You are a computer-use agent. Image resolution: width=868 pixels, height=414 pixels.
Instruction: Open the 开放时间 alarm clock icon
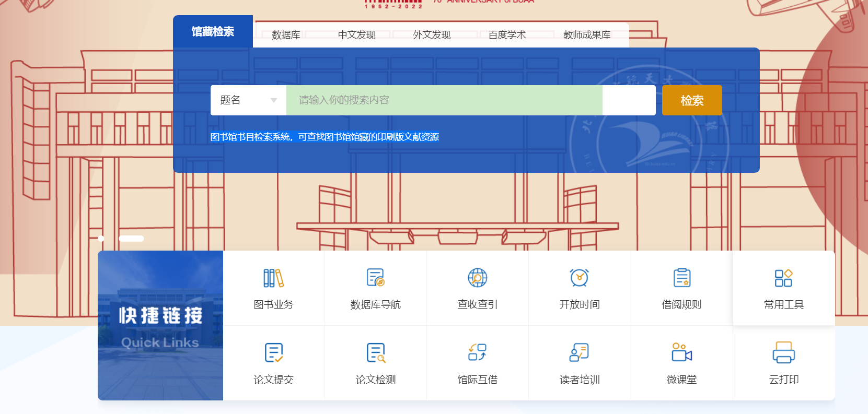(579, 278)
